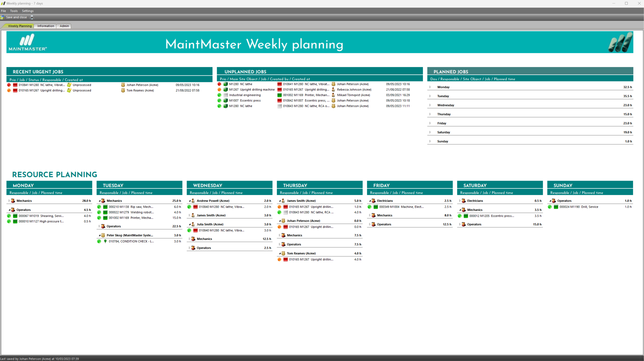This screenshot has height=361, width=644.
Task: Click the site object icon beside Industrial engineering
Action: [226, 95]
